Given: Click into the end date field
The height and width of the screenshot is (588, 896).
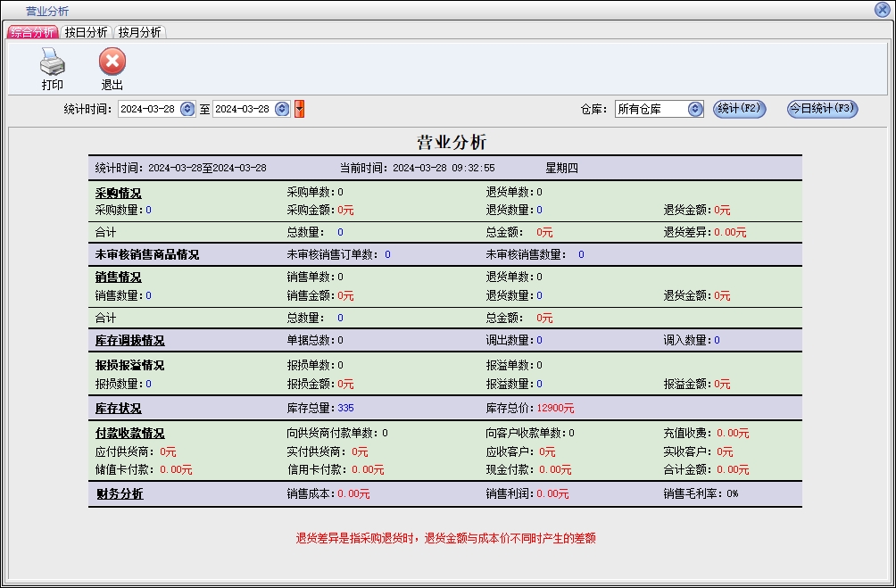Looking at the screenshot, I should 244,109.
